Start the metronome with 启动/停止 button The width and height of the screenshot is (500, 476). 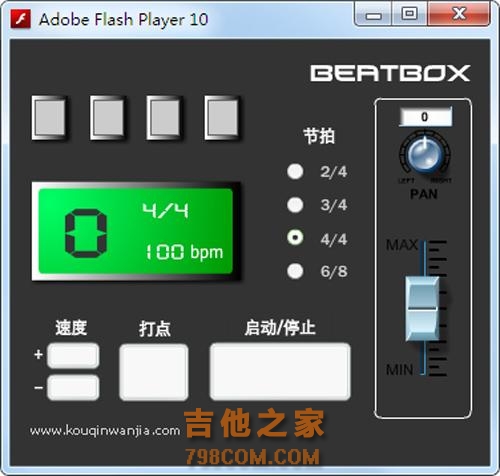point(280,371)
